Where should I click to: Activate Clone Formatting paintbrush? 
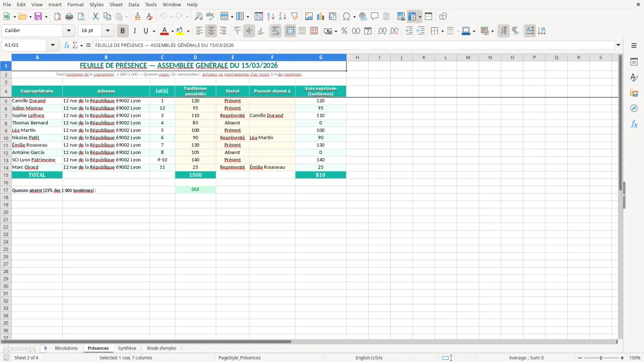(137, 17)
